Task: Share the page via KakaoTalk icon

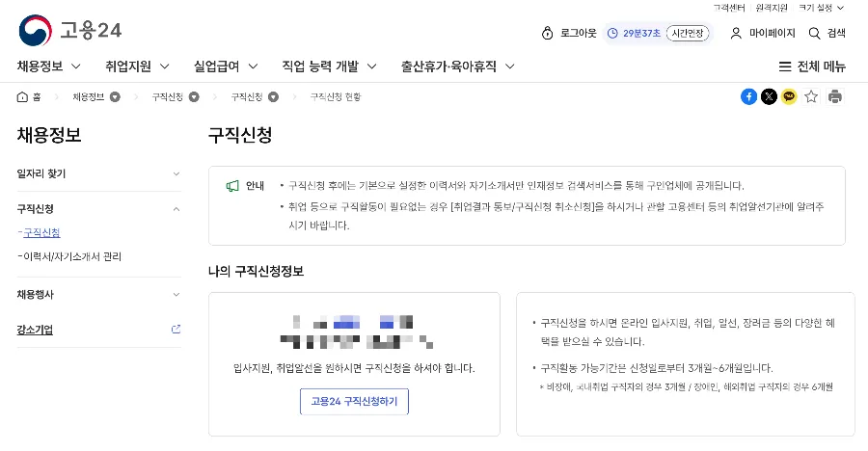Action: 789,96
